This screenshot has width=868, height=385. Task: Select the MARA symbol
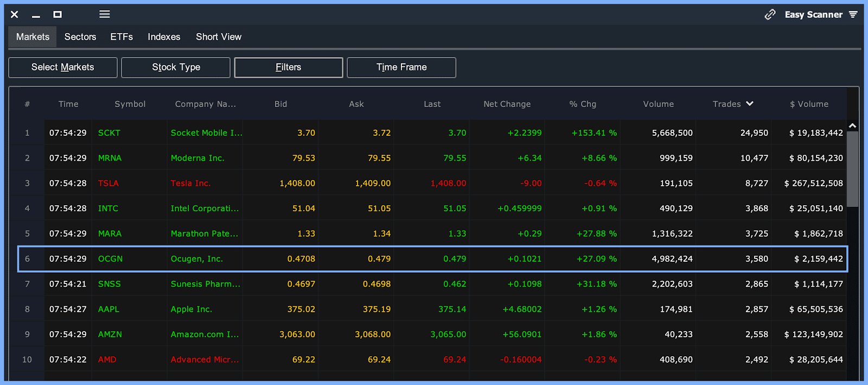click(x=110, y=233)
